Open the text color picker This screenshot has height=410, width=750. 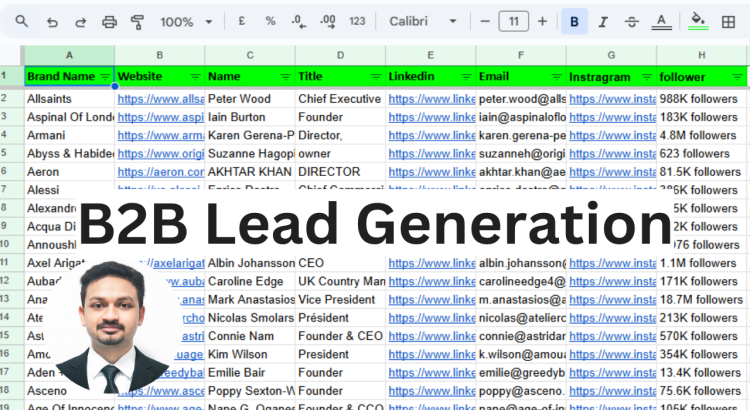tap(662, 22)
